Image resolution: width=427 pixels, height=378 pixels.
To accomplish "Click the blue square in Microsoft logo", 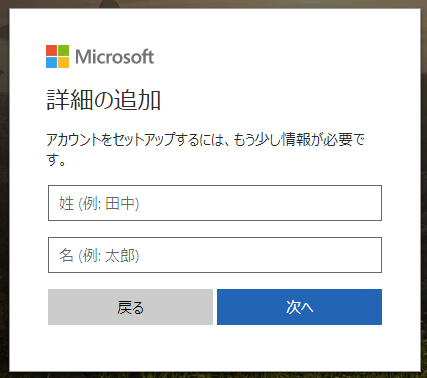I will point(51,63).
